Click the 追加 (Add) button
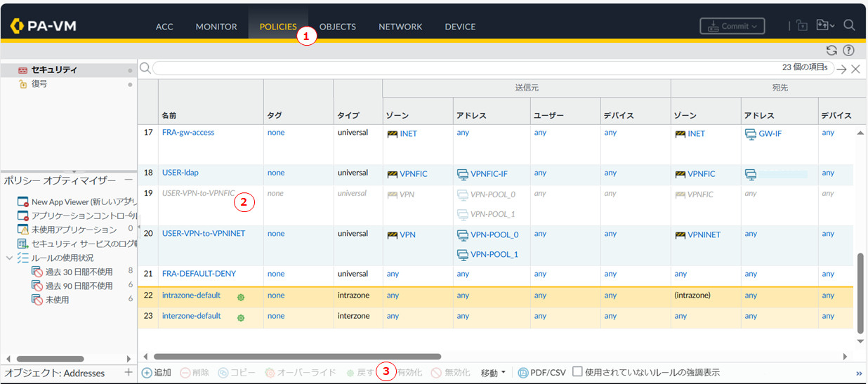This screenshot has height=384, width=868. [157, 373]
